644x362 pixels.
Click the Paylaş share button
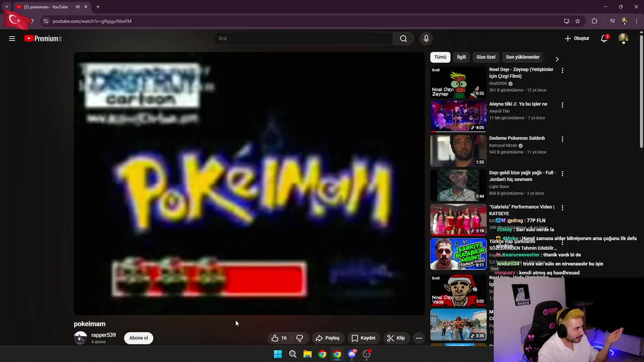tap(327, 338)
